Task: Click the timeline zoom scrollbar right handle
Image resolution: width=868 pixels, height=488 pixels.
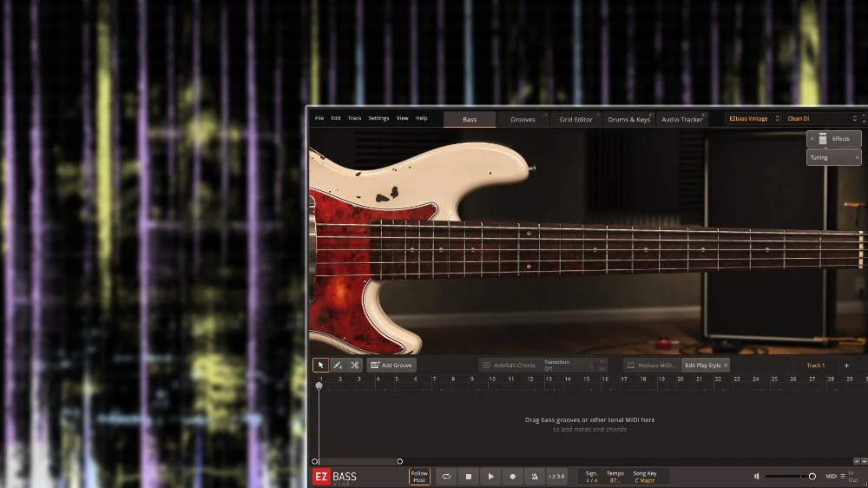Action: [x=399, y=461]
